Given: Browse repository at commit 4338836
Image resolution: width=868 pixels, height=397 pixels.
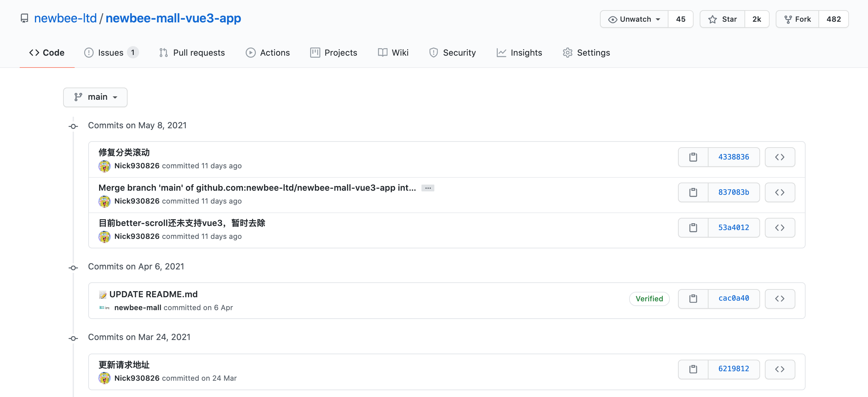Looking at the screenshot, I should [780, 157].
